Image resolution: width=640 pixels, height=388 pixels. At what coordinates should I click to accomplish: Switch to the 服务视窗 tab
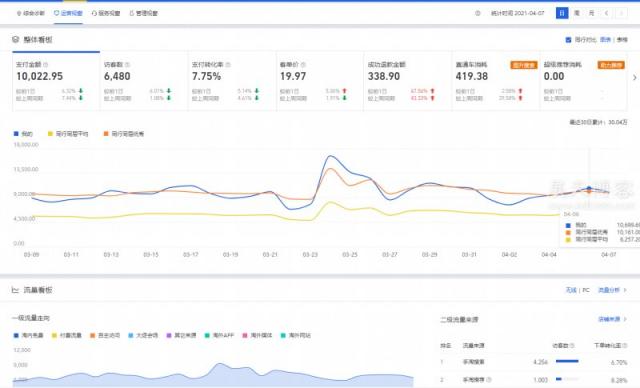106,13
